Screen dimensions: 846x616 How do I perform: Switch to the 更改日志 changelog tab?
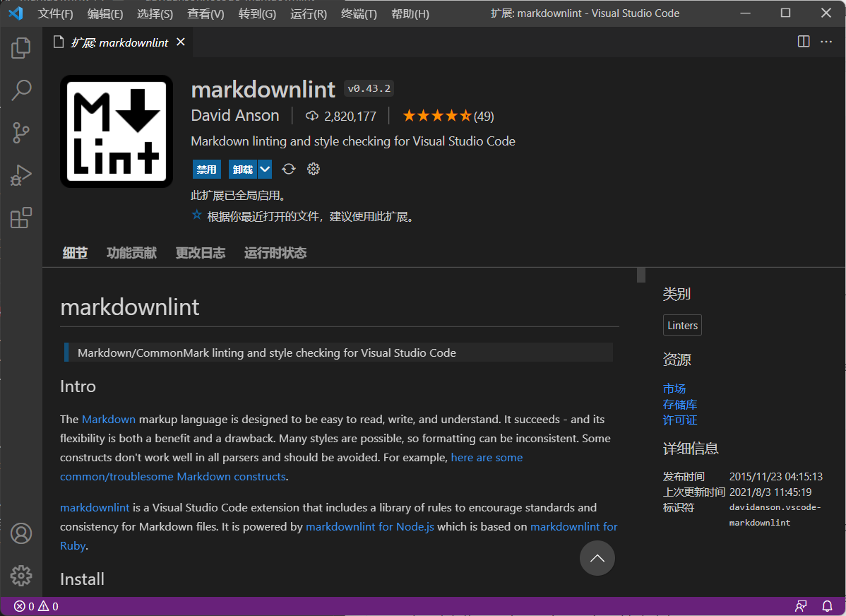(200, 253)
